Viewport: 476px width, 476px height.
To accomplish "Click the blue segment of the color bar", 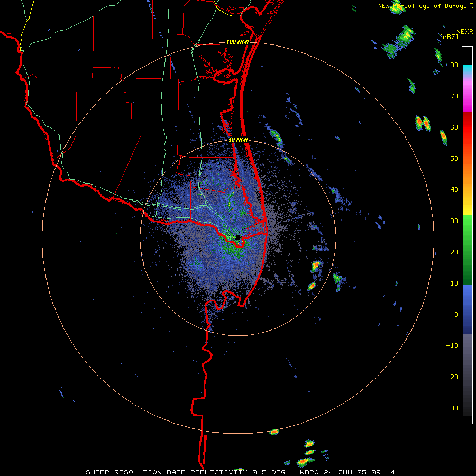I will [467, 309].
